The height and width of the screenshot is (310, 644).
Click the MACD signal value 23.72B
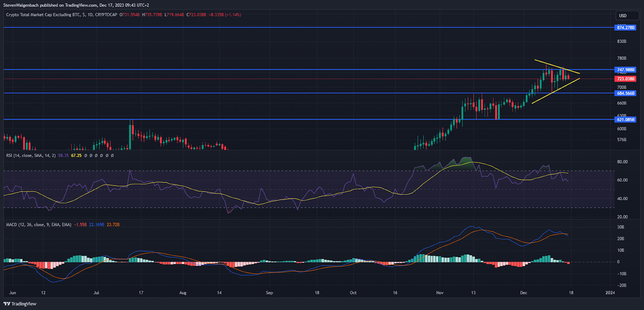(x=113, y=225)
